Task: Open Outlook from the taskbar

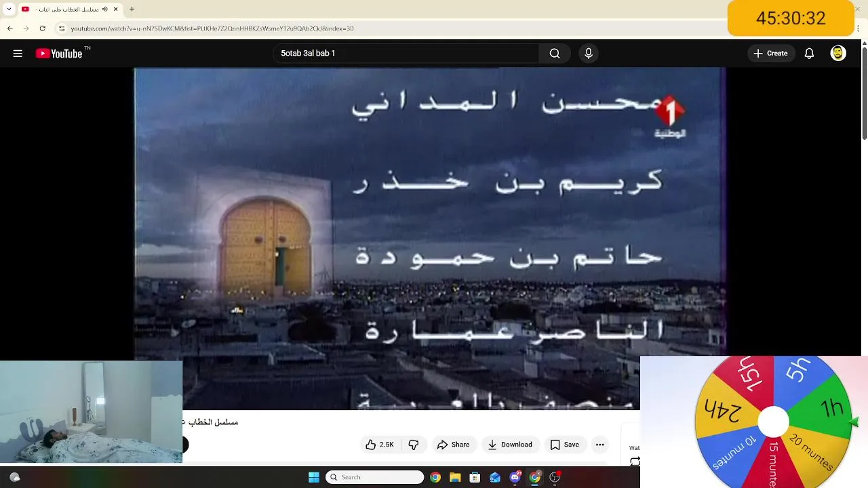Action: point(495,477)
